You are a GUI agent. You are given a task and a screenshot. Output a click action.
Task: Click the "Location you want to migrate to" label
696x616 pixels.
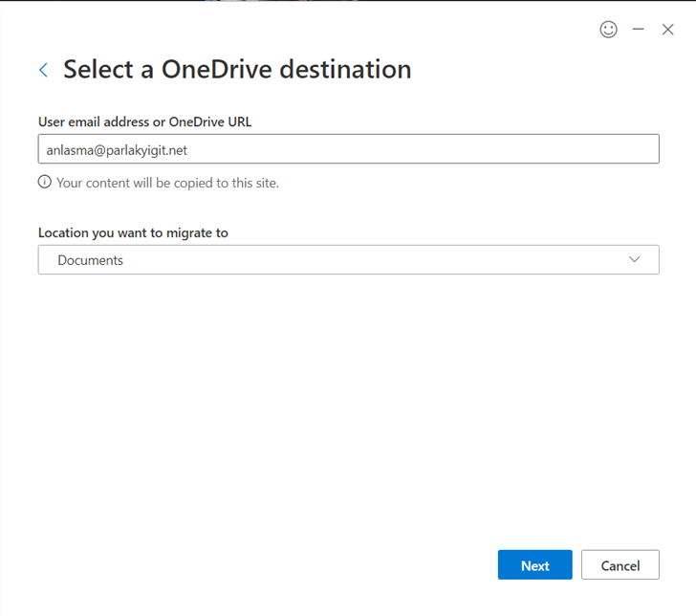click(x=133, y=233)
